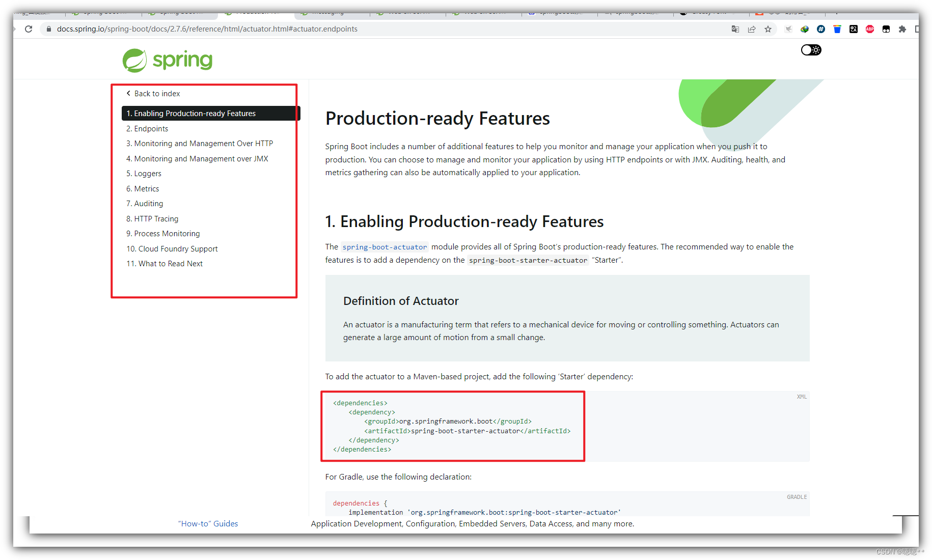
Task: Toggle the dark mode switch
Action: [x=811, y=50]
